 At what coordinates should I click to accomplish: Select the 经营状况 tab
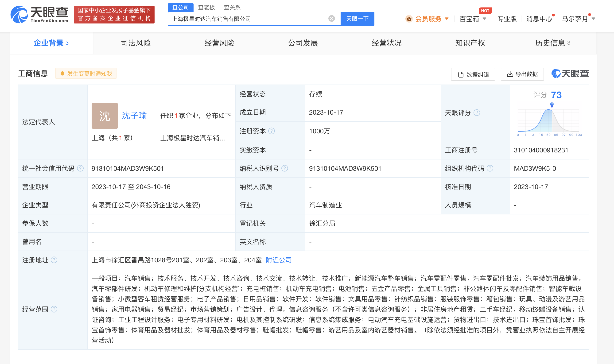[x=386, y=43]
